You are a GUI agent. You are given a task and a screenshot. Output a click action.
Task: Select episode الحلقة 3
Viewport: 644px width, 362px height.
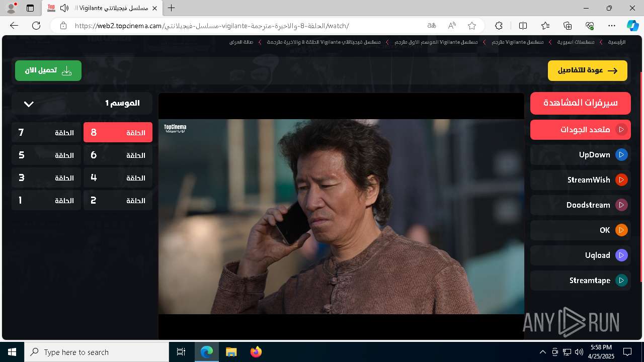46,177
